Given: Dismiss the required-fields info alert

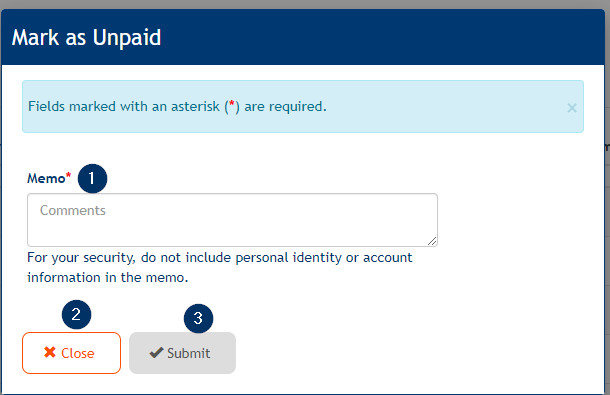Looking at the screenshot, I should click(x=571, y=108).
